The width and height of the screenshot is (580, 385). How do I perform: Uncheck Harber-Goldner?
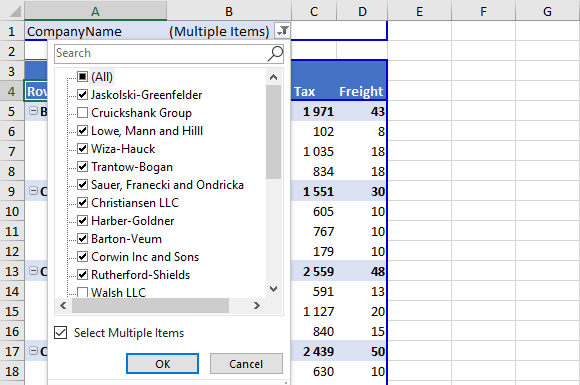pyautogui.click(x=82, y=221)
